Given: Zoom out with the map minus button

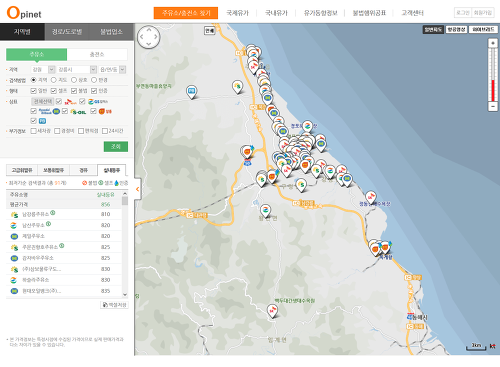Looking at the screenshot, I should (493, 106).
